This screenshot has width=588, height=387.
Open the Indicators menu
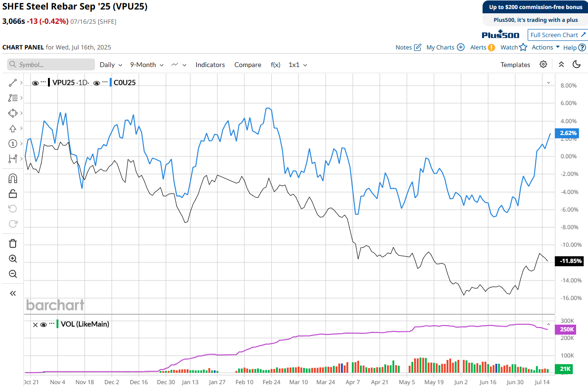pyautogui.click(x=210, y=65)
